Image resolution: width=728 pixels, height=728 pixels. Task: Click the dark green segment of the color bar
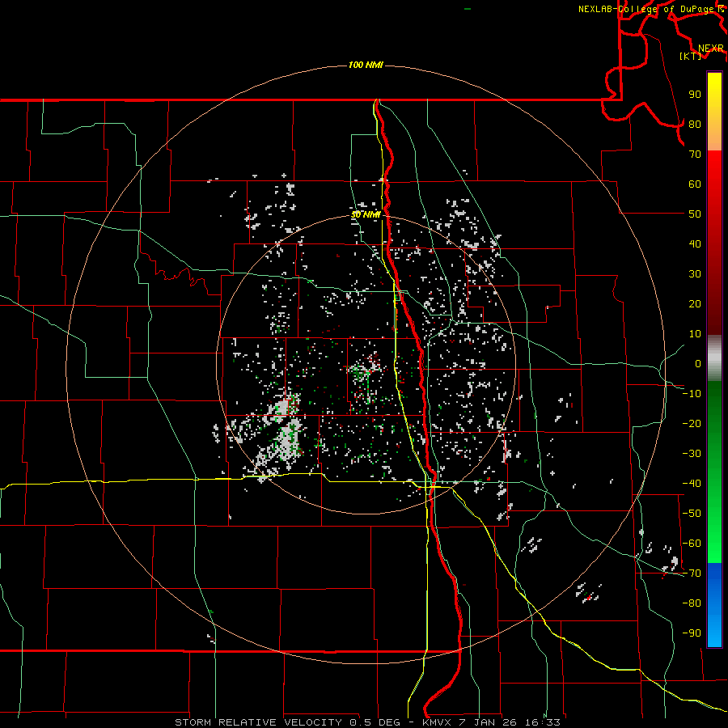[714, 408]
